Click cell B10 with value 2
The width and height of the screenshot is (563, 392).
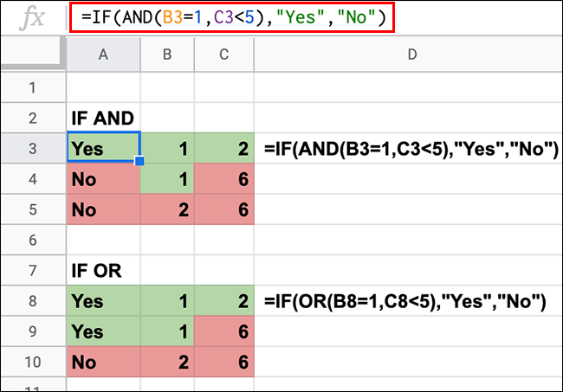coord(167,363)
